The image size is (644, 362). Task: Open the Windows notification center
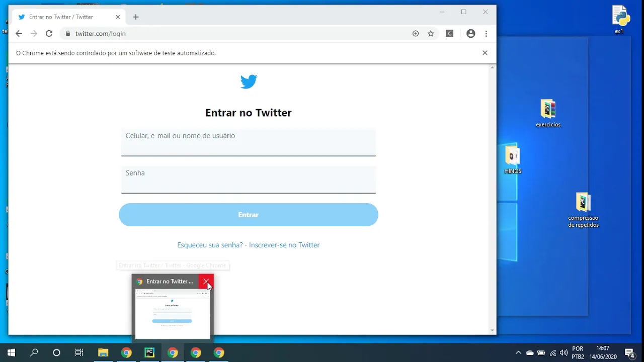click(x=629, y=353)
